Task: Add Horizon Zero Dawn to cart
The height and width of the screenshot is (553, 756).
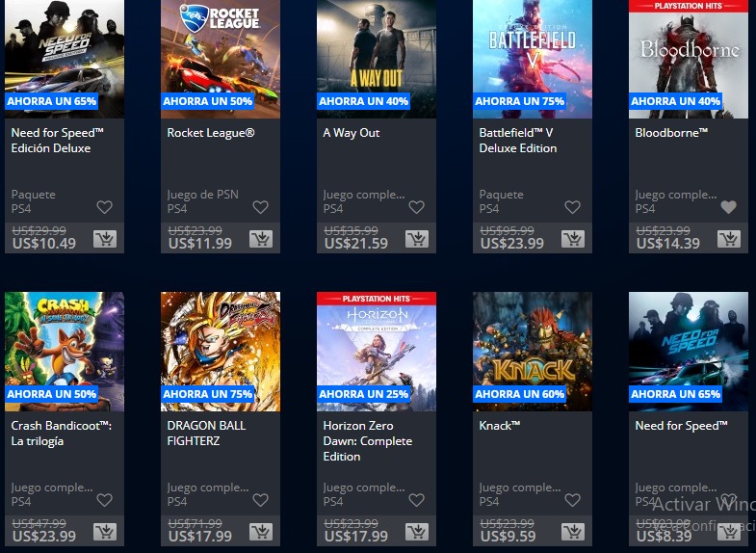Action: 416,533
